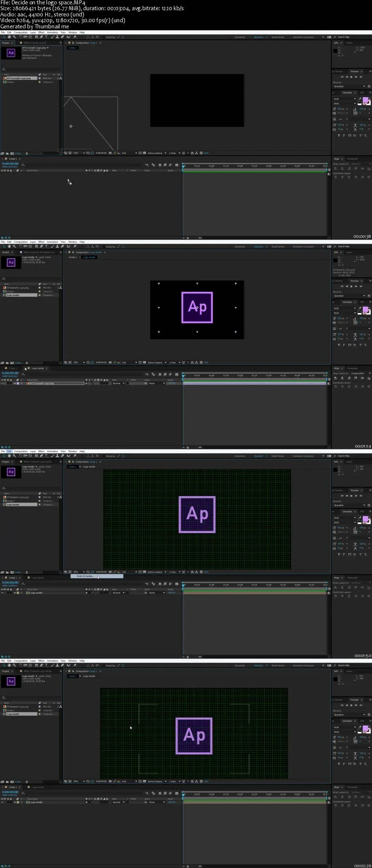Open the Graph Editor in the 00:01:14 timeline
Screen dimensions: 372x868
click(x=177, y=375)
